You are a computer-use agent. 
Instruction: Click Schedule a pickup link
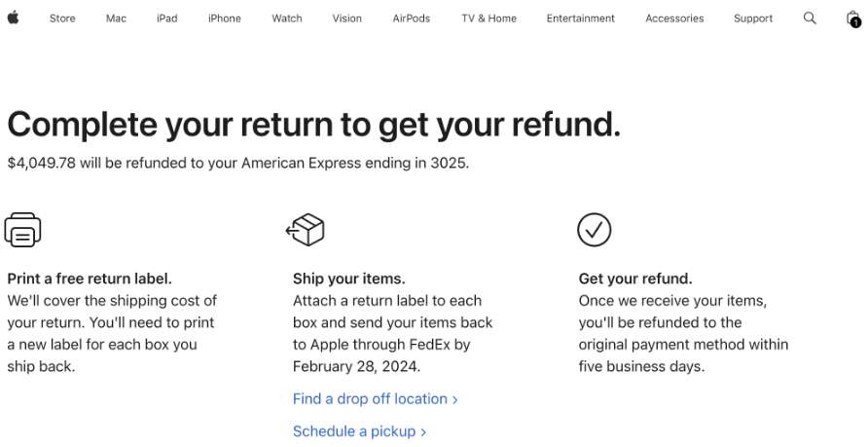click(359, 431)
